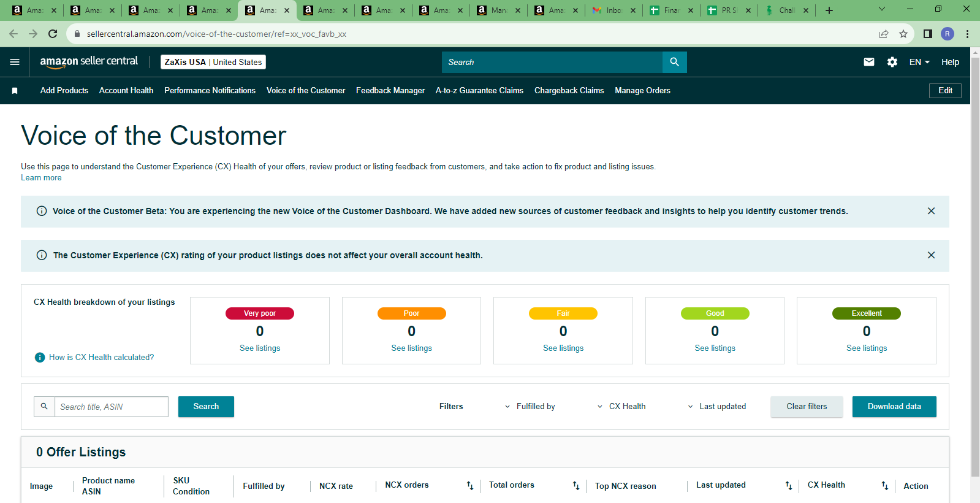Click the share page icon in address bar
Image resolution: width=980 pixels, height=503 pixels.
tap(884, 34)
